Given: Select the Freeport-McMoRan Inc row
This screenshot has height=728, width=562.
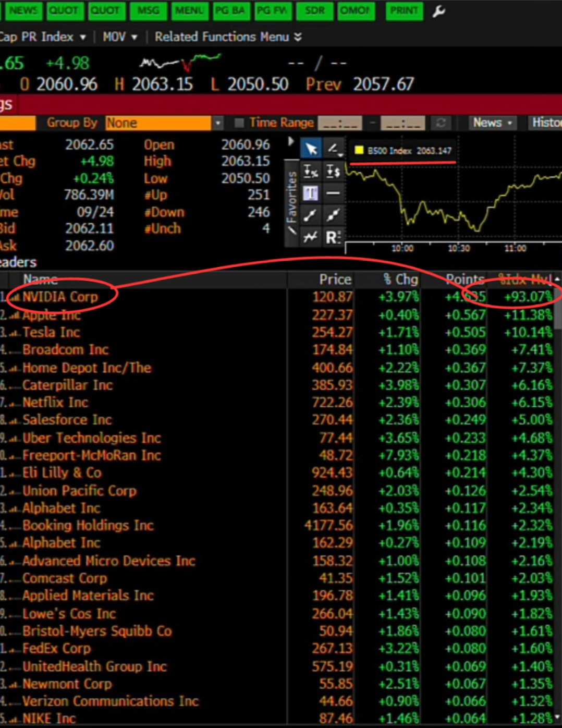Looking at the screenshot, I should pos(276,456).
